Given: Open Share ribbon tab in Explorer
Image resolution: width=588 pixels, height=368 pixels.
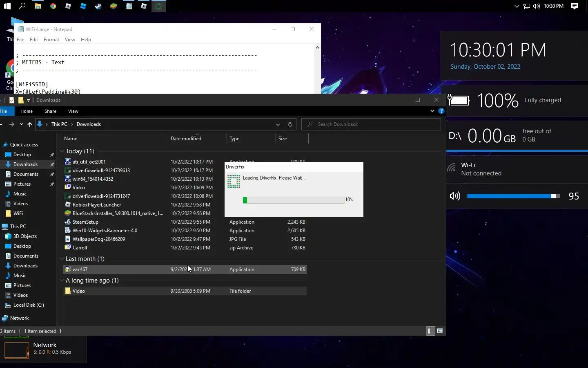Looking at the screenshot, I should tap(50, 111).
